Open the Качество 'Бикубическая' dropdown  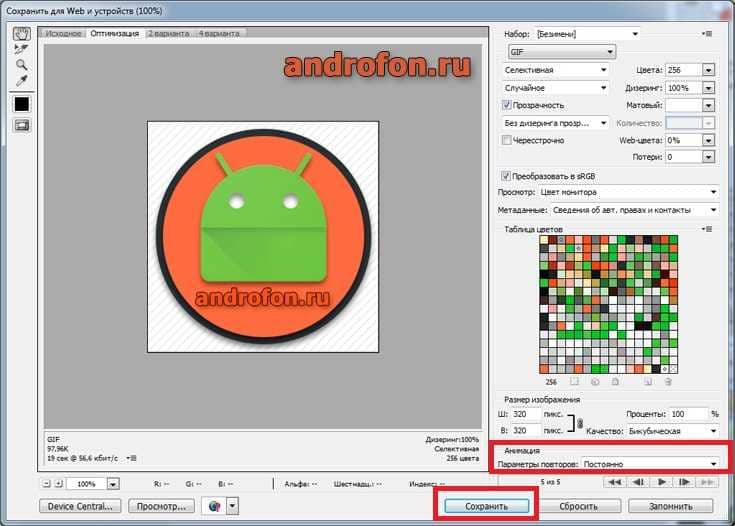tap(673, 431)
